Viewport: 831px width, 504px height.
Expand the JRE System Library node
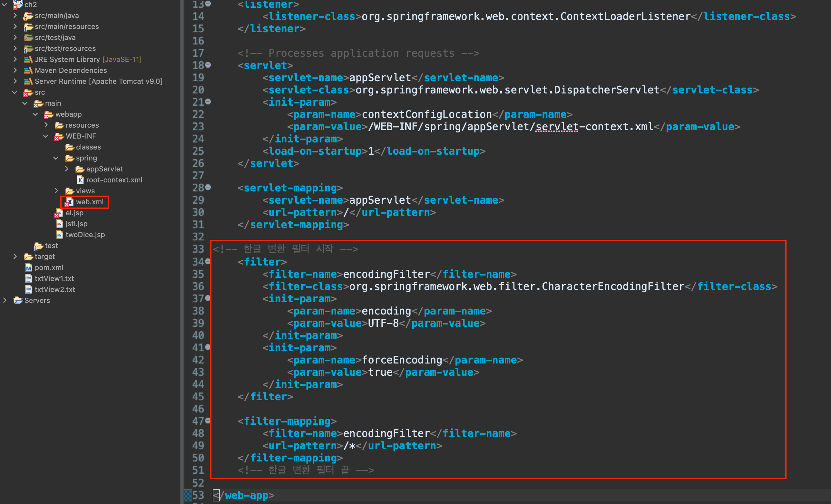(x=15, y=59)
